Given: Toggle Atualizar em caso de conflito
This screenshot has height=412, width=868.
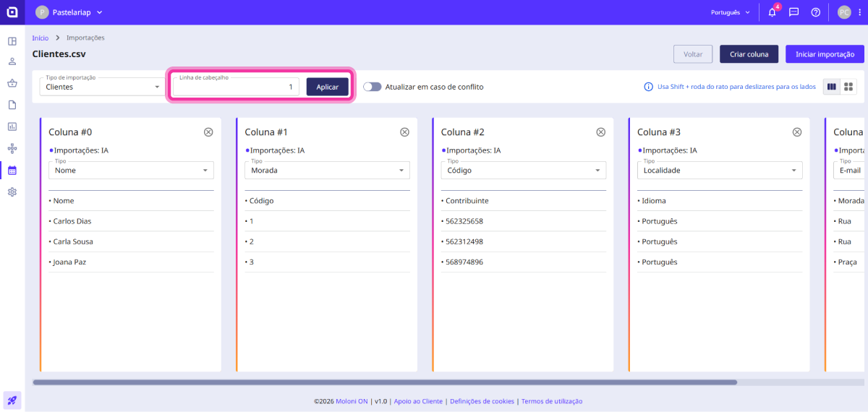Looking at the screenshot, I should [372, 87].
